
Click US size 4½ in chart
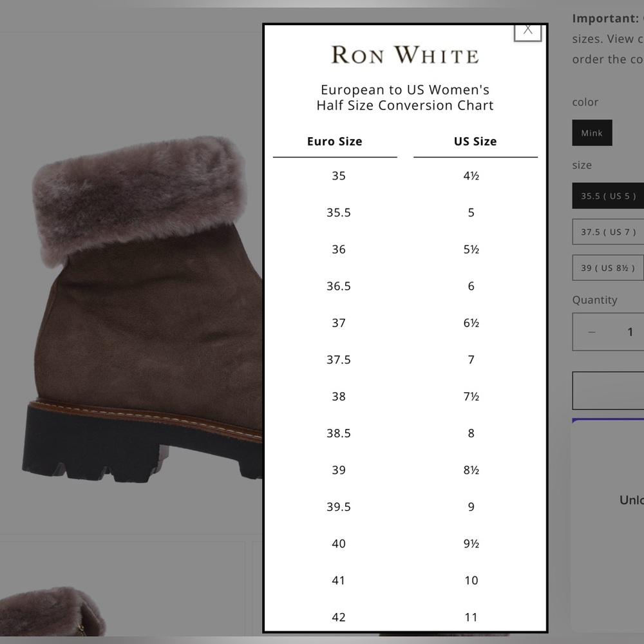[x=471, y=176]
